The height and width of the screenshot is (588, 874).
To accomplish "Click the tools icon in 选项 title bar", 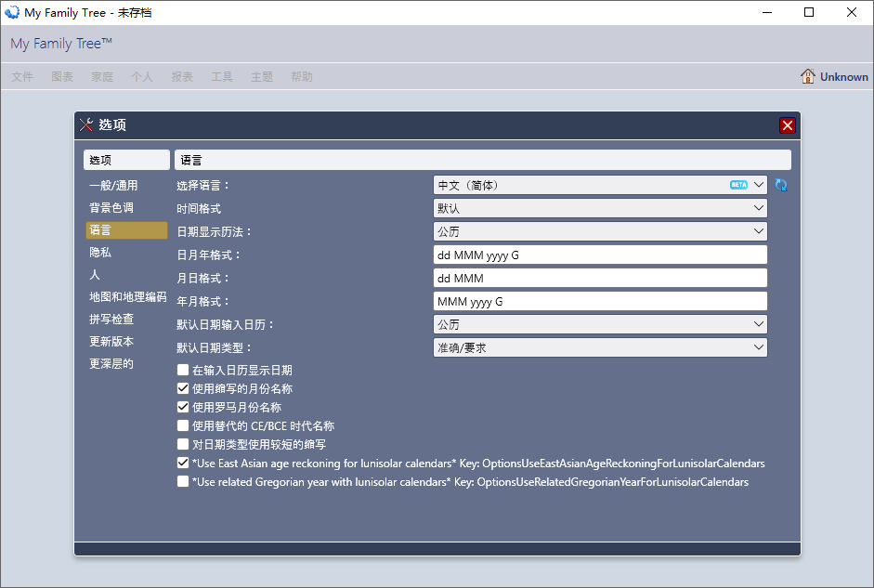I will coord(86,124).
